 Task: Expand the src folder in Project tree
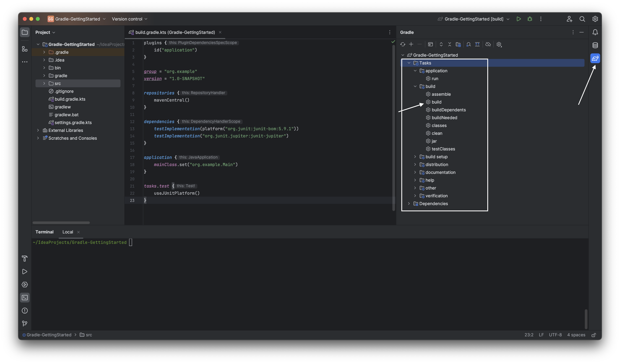(x=44, y=83)
